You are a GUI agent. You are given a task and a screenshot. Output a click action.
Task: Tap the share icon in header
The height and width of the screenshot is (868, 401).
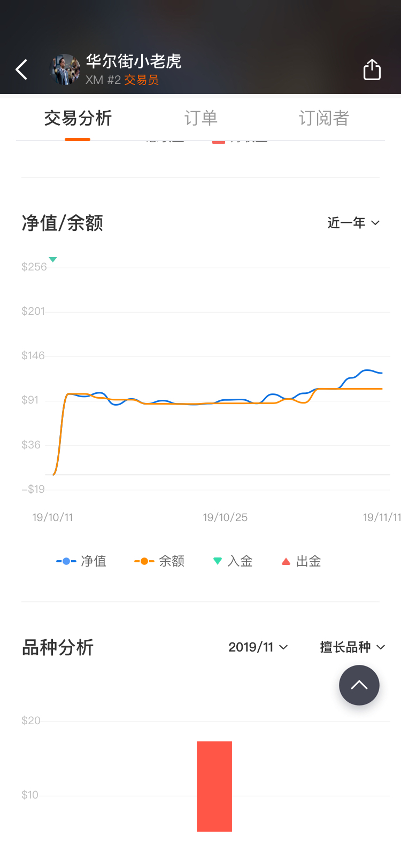[372, 69]
